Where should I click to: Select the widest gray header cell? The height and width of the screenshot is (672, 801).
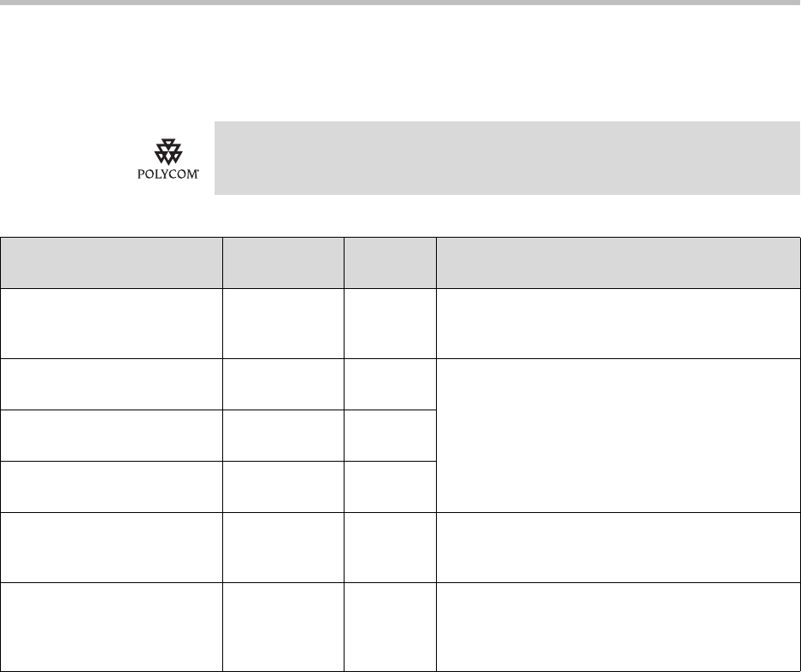click(x=618, y=262)
